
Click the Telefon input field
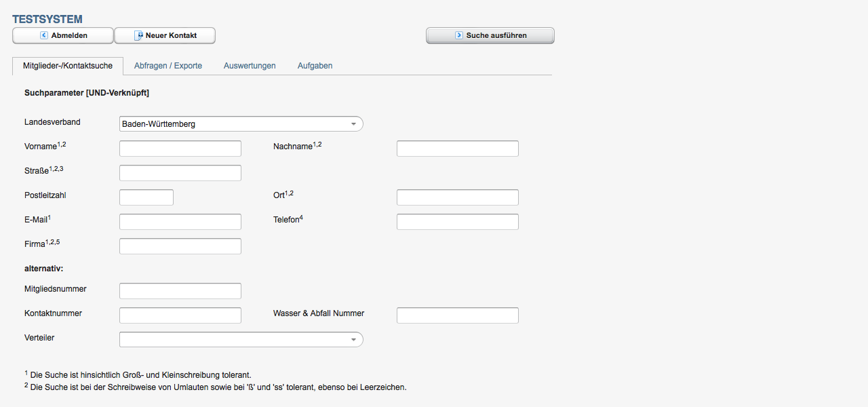(x=458, y=222)
